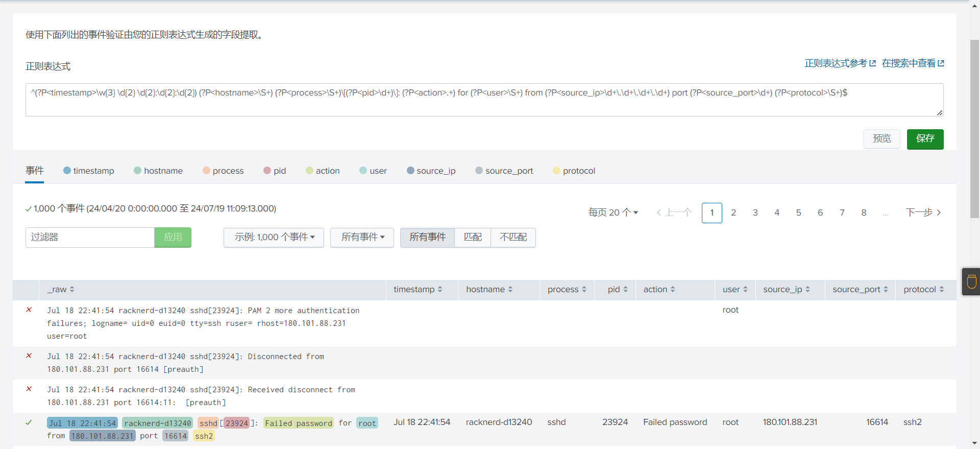Select the 匹配 filter toggle
This screenshot has width=980, height=449.
tap(473, 238)
